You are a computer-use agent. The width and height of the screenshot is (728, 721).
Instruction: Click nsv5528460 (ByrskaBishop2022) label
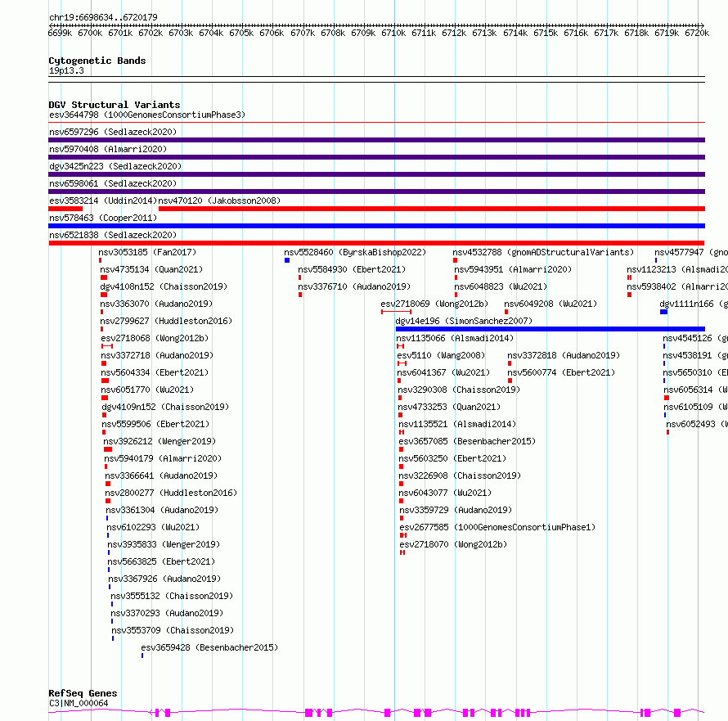pos(355,252)
